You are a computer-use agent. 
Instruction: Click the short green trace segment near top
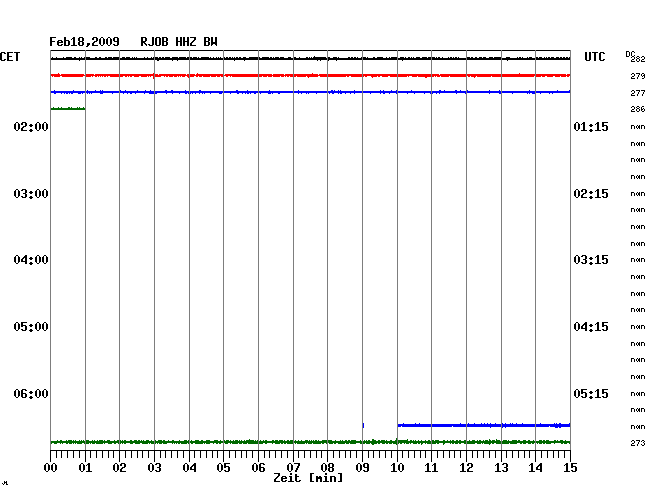[68, 109]
